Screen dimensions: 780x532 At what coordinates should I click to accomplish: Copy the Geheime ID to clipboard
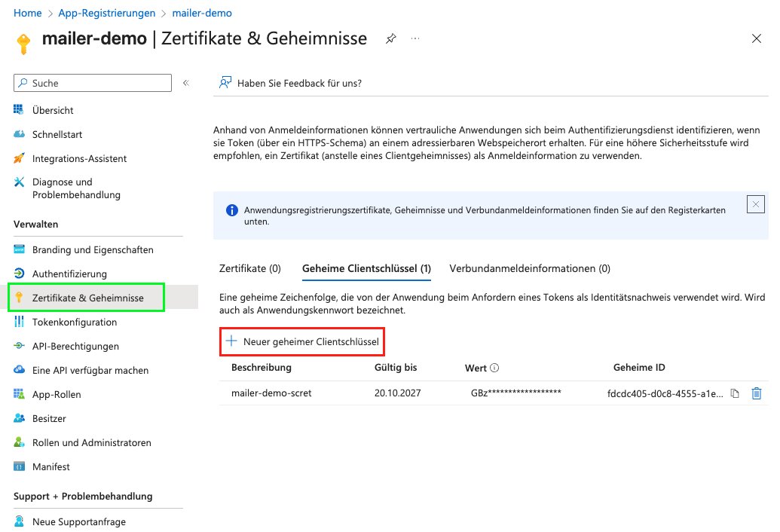(x=735, y=393)
